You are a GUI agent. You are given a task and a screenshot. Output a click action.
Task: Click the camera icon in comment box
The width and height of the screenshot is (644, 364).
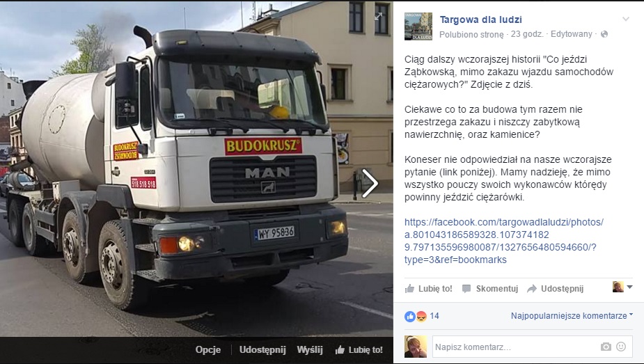(x=606, y=347)
